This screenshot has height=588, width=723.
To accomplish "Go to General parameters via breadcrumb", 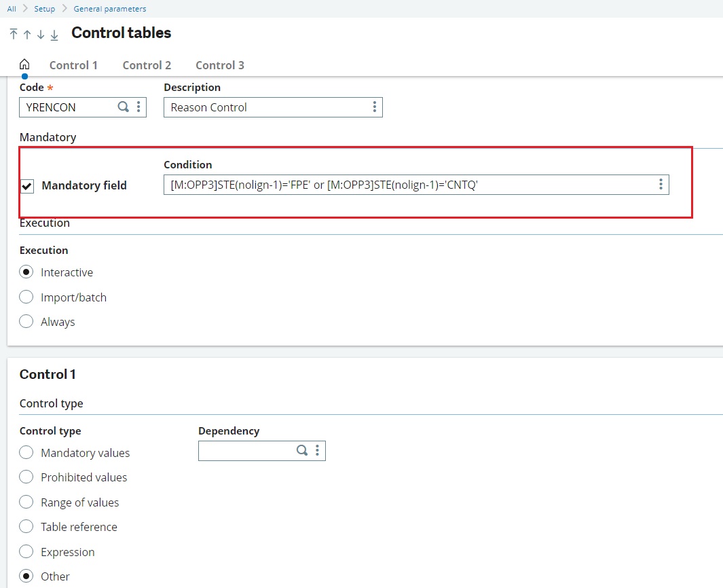I will [110, 8].
